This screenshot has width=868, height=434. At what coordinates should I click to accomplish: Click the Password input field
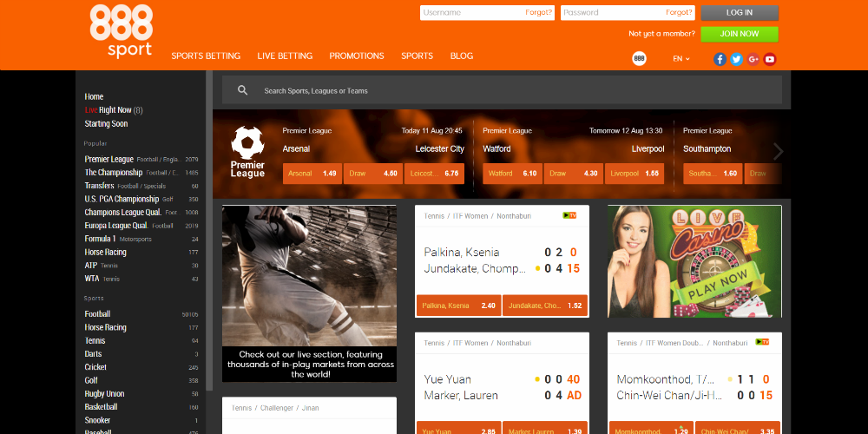(628, 13)
